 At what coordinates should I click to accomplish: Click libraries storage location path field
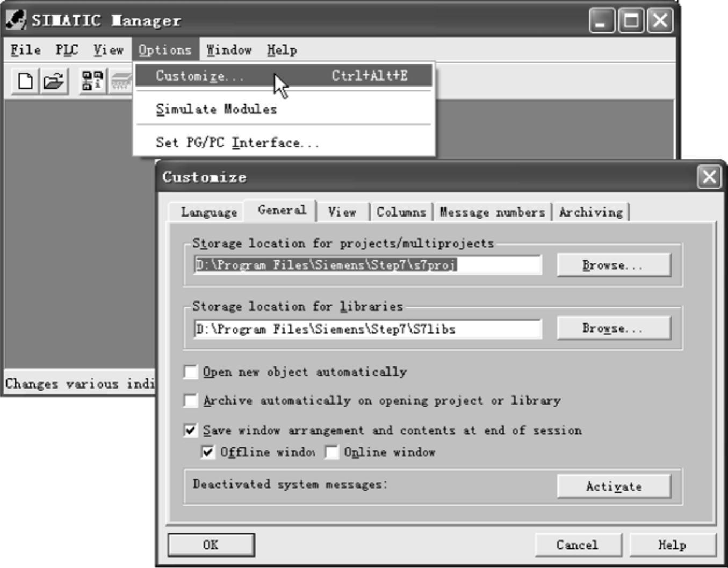click(367, 329)
